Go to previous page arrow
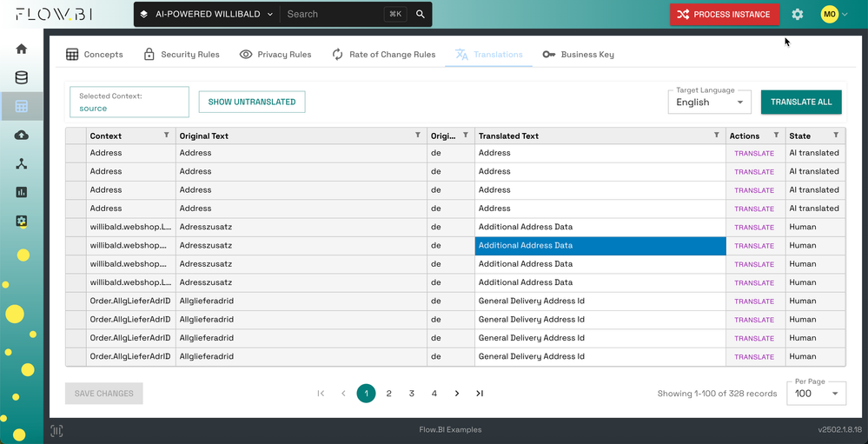Image resolution: width=868 pixels, height=444 pixels. (x=343, y=393)
